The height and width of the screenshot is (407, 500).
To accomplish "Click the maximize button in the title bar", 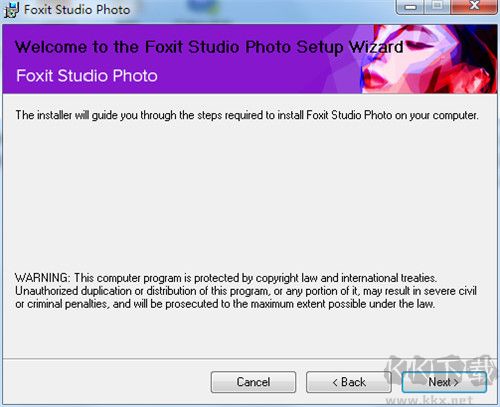I will [438, 6].
